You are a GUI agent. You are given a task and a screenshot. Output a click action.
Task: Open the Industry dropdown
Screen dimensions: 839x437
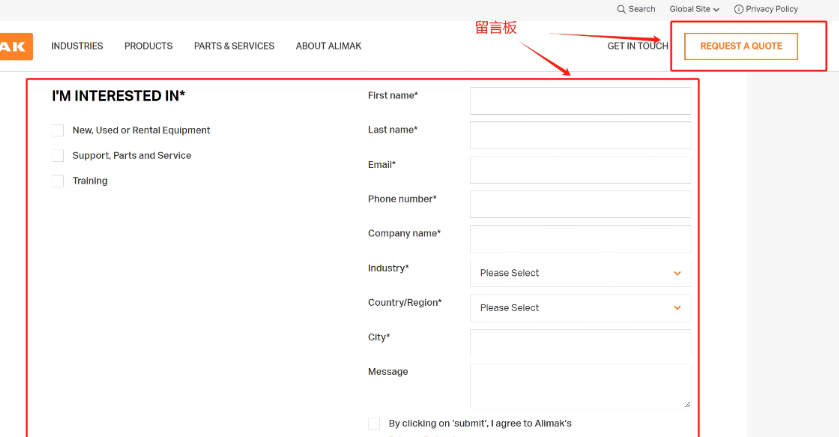[580, 273]
